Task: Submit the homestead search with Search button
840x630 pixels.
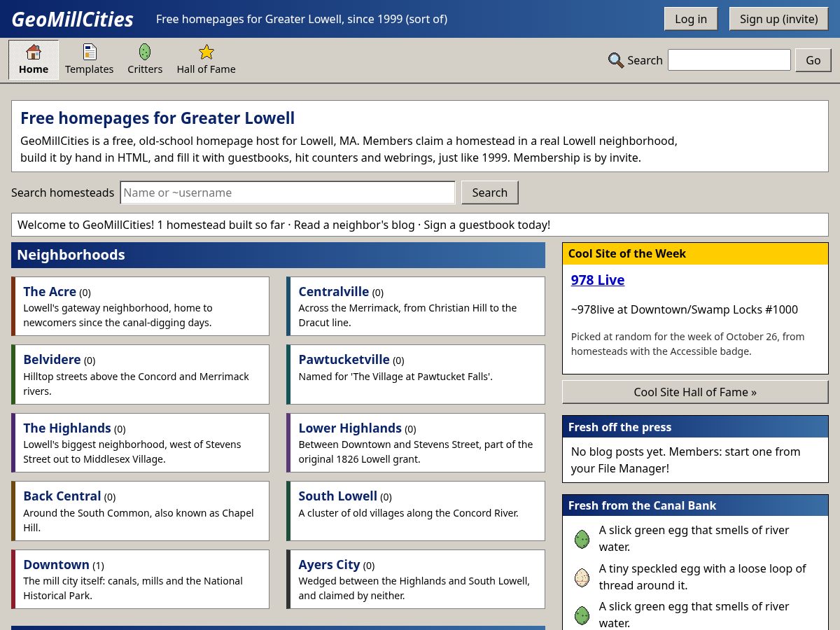Action: tap(489, 192)
